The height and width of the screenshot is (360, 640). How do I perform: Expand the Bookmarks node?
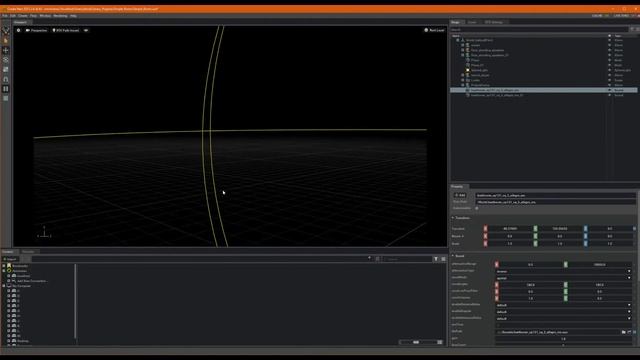pos(4,266)
